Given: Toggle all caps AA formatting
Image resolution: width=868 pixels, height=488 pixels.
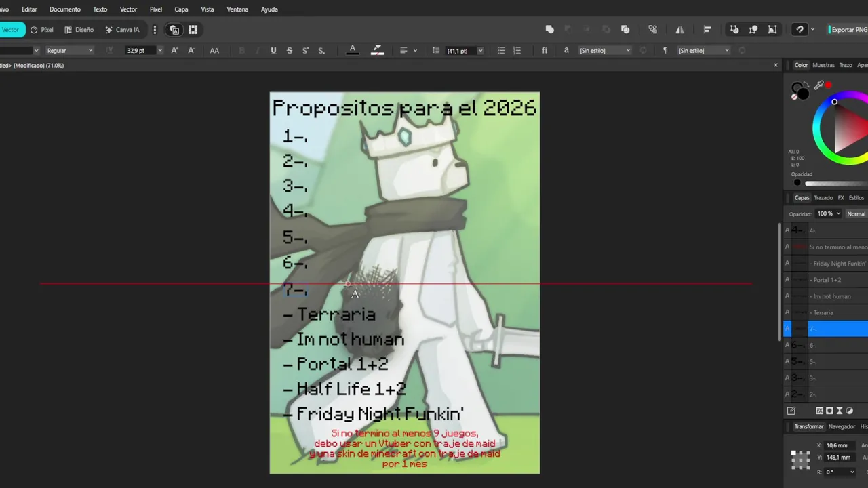Looking at the screenshot, I should (214, 51).
